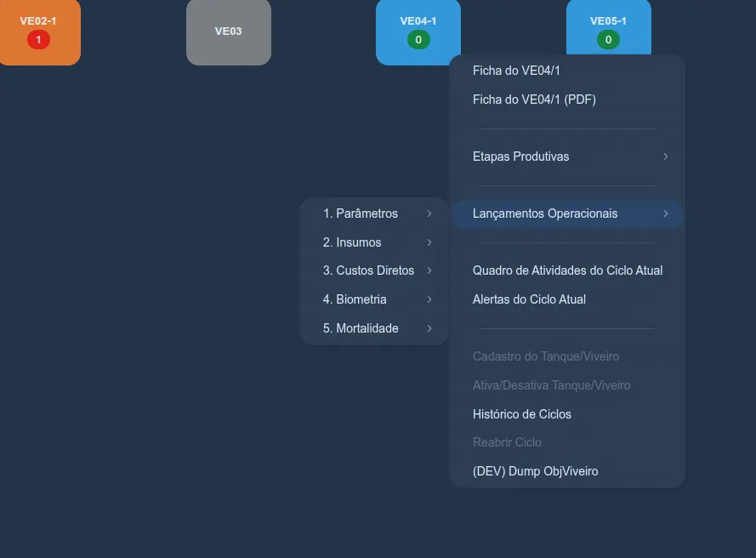The image size is (756, 558).
Task: Open 1. Parâmetros submenu item
Action: [x=374, y=214]
